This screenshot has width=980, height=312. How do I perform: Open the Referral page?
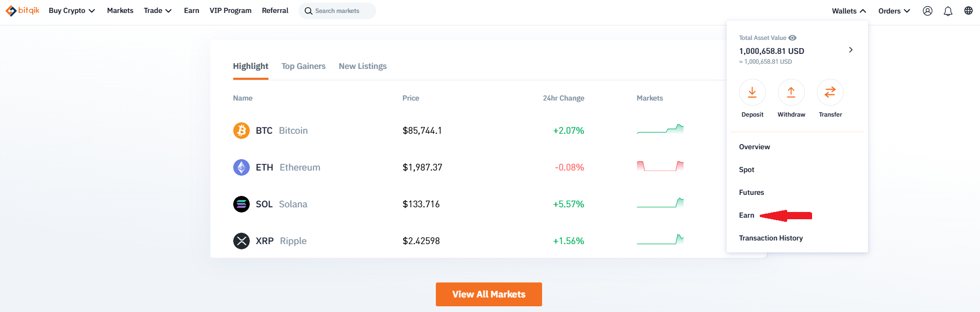pyautogui.click(x=275, y=11)
